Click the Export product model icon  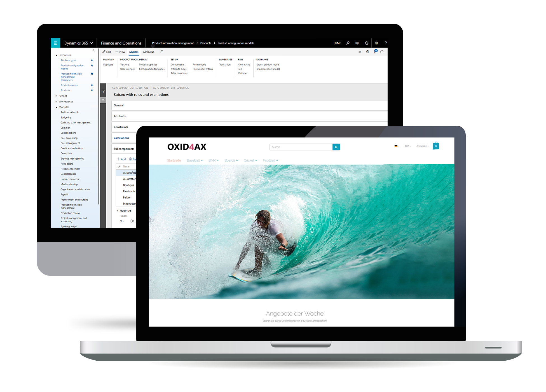[269, 64]
